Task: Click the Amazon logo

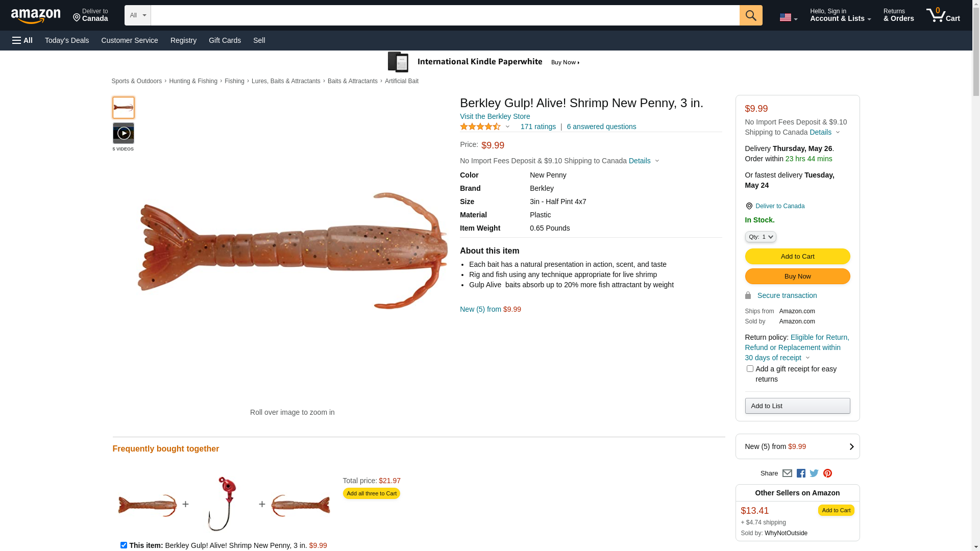Action: (36, 16)
